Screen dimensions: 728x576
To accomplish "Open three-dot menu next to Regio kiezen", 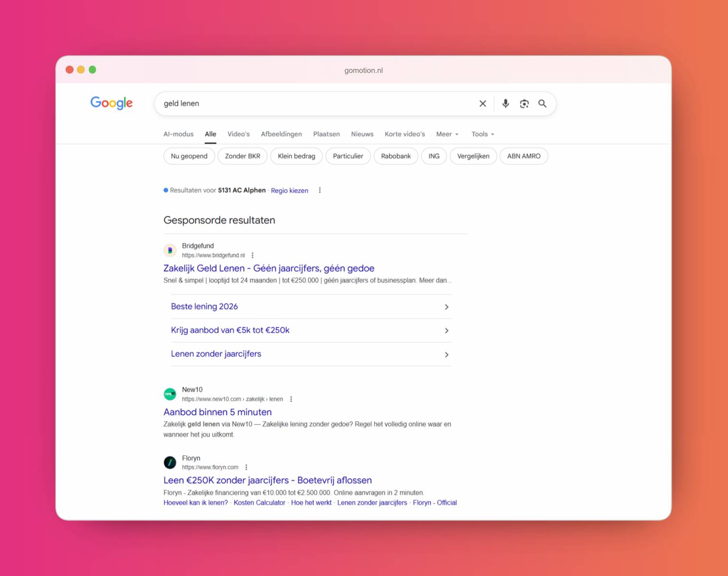I will click(319, 190).
